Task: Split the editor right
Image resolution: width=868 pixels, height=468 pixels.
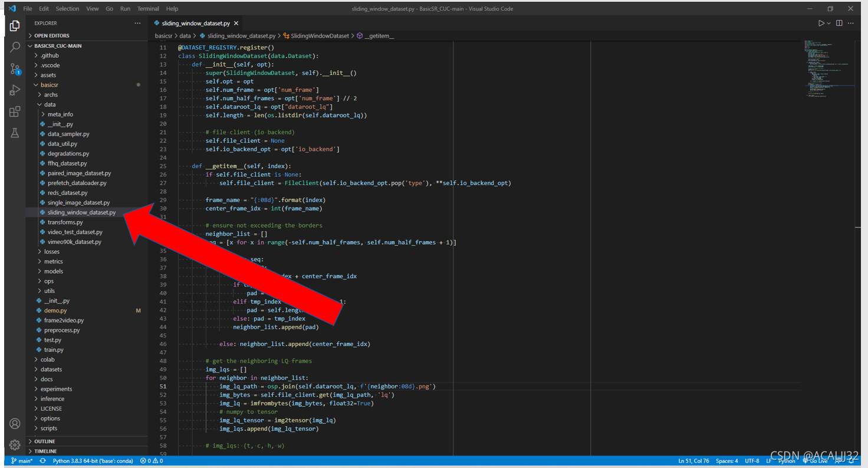Action: pos(839,23)
